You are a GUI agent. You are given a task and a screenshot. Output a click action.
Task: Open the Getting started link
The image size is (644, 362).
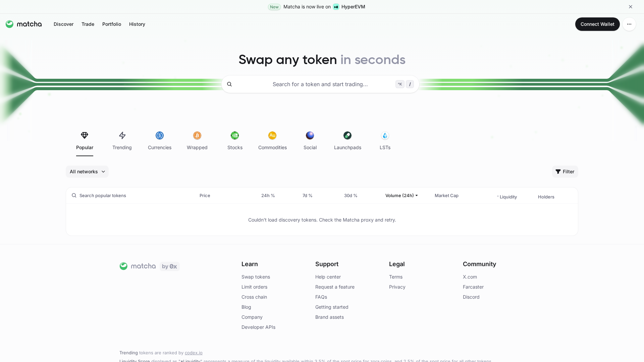click(x=332, y=307)
